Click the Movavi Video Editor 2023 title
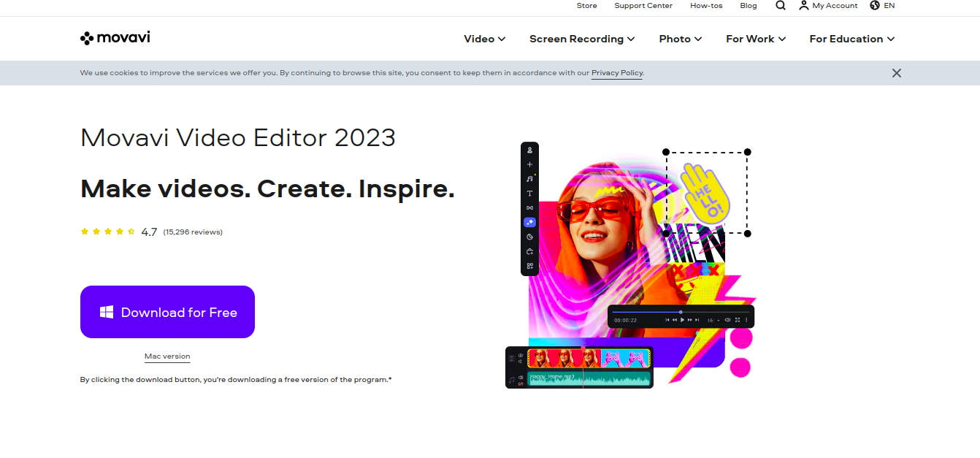 click(238, 138)
